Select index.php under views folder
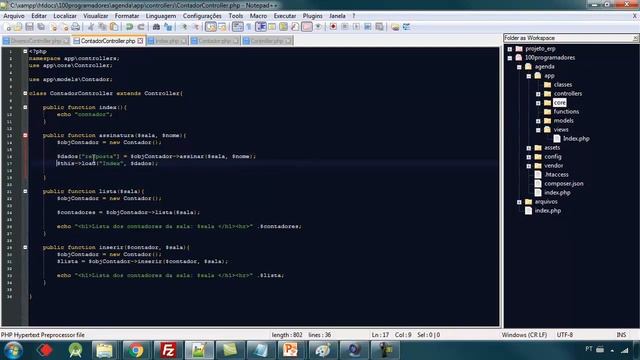This screenshot has width=640, height=360. tap(576, 138)
